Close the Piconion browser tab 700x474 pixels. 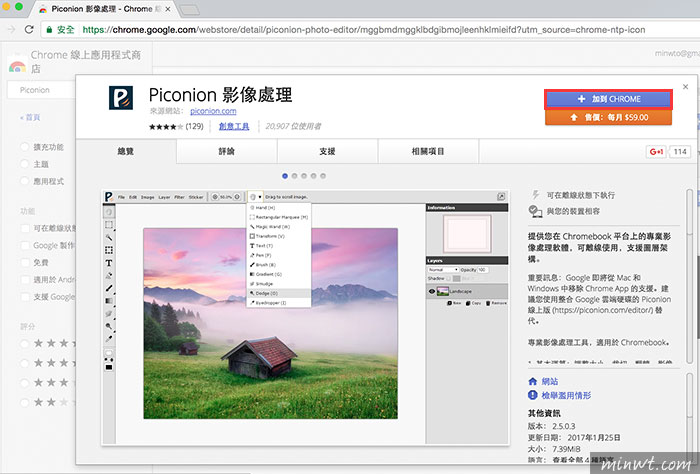pos(168,9)
